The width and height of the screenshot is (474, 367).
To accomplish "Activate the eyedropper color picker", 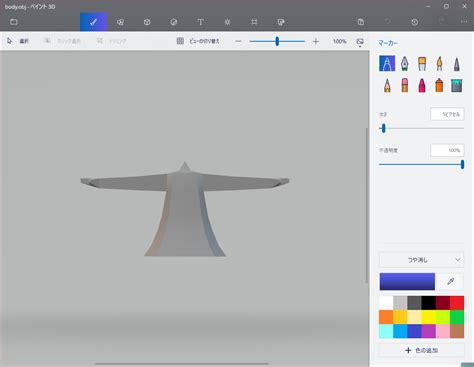I will [451, 281].
